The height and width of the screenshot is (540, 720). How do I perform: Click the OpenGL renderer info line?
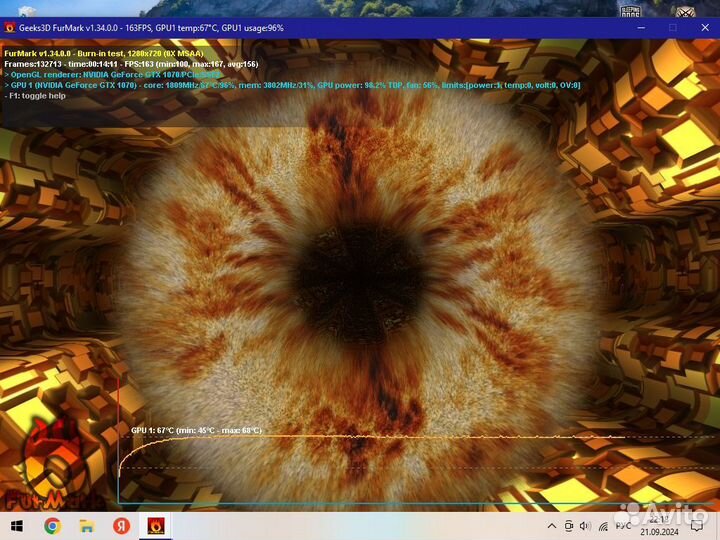[x=110, y=75]
